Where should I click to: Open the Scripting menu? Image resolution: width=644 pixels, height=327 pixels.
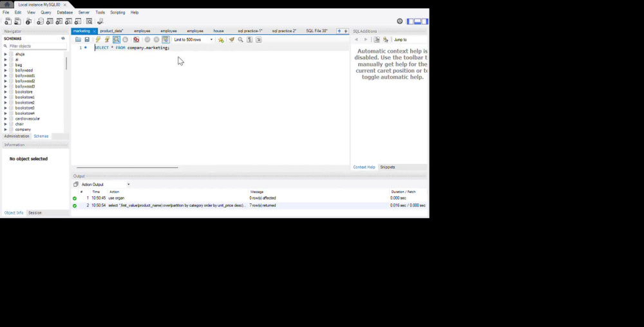[x=117, y=13]
